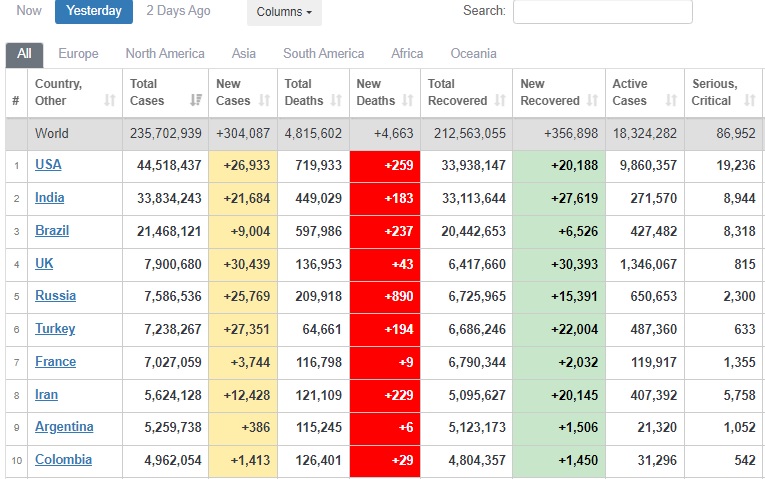Image resolution: width=765 pixels, height=479 pixels.
Task: Sort by New Recovered column arrows
Action: (592, 100)
